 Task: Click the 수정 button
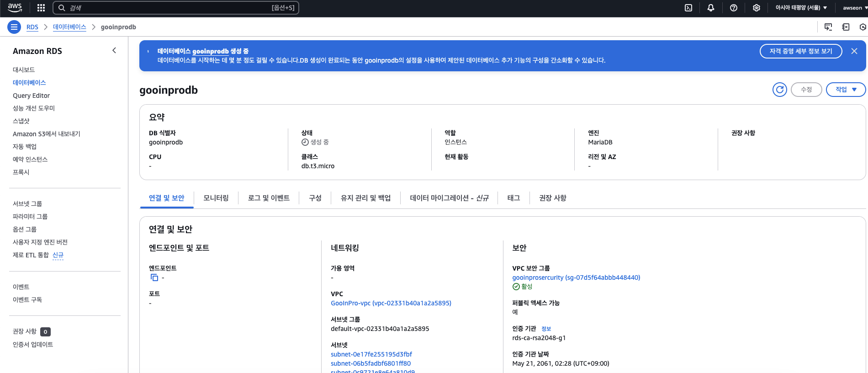806,90
